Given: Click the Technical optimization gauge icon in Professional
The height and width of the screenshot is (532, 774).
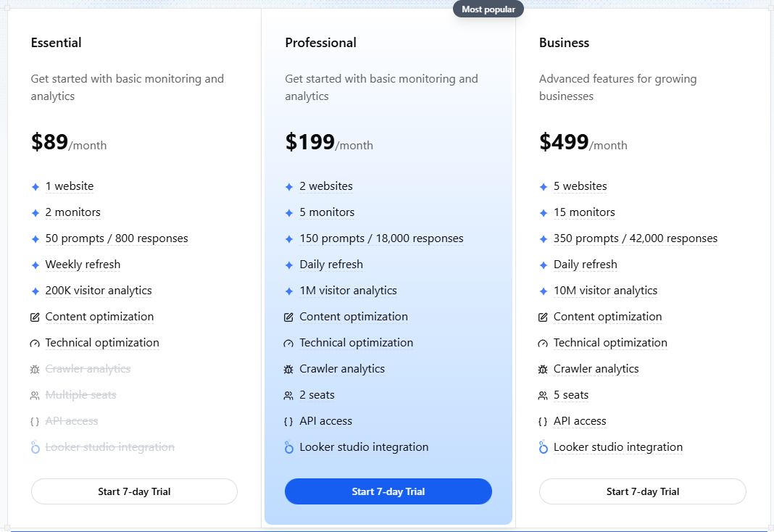Looking at the screenshot, I should [x=288, y=343].
